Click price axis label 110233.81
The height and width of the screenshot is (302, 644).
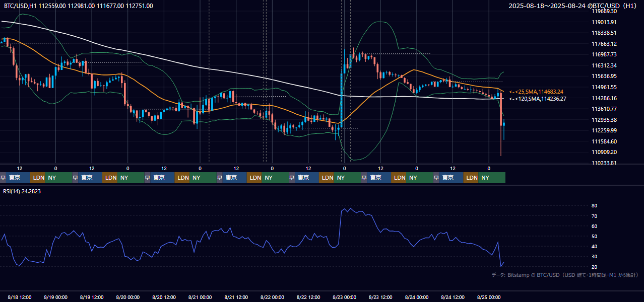604,163
